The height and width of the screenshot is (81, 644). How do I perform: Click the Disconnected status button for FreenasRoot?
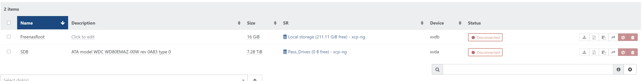pyautogui.click(x=485, y=37)
